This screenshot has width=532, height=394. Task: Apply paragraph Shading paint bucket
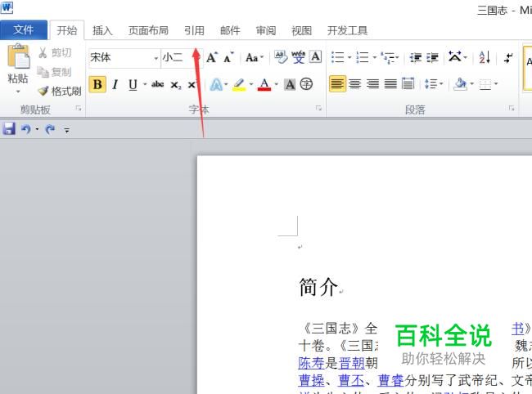pyautogui.click(x=460, y=83)
